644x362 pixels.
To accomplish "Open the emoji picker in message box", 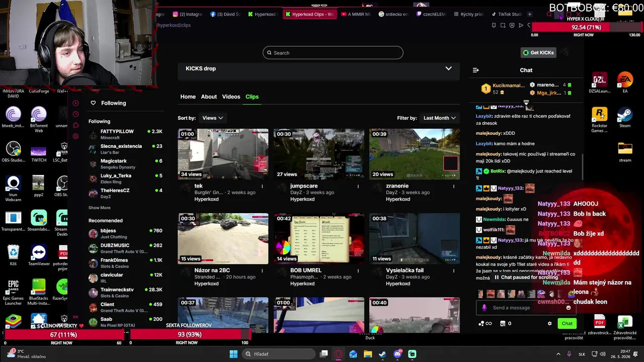I will pyautogui.click(x=569, y=308).
